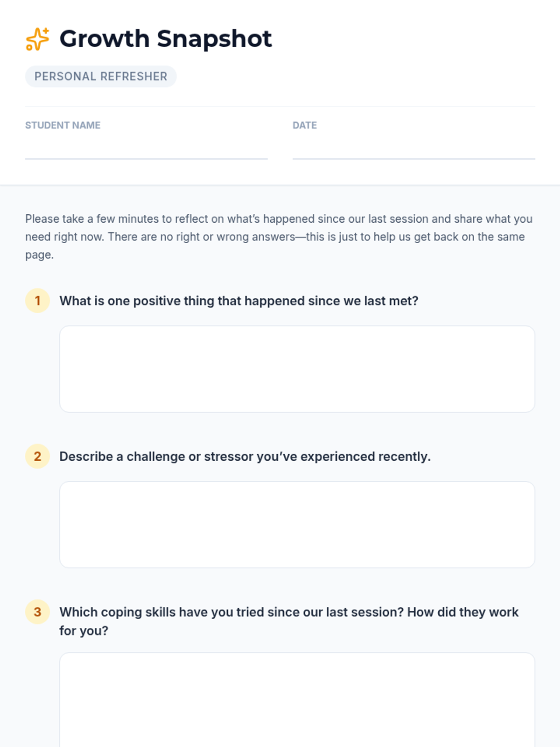Click the "challenge or stressor" question text

point(245,457)
